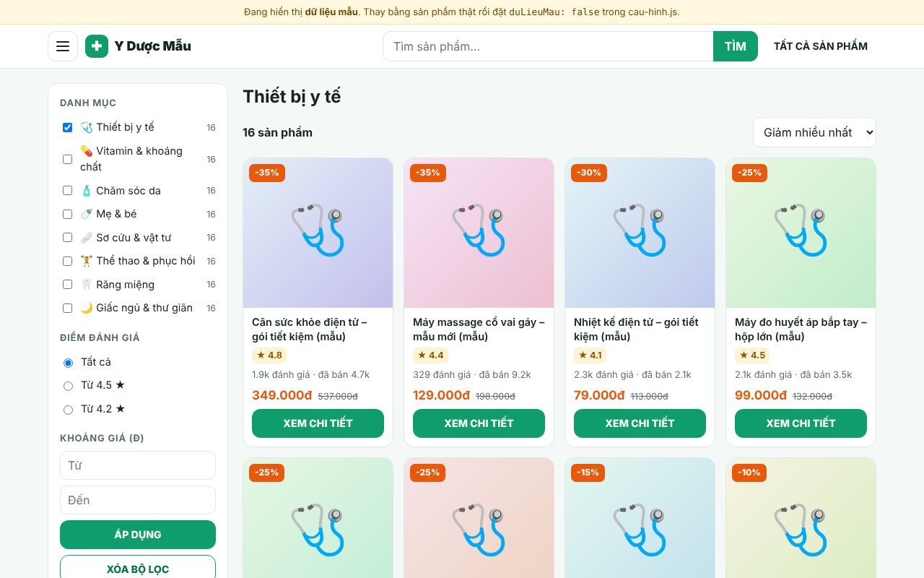924x578 pixels.
Task: Click the green plus logo icon
Action: [97, 46]
